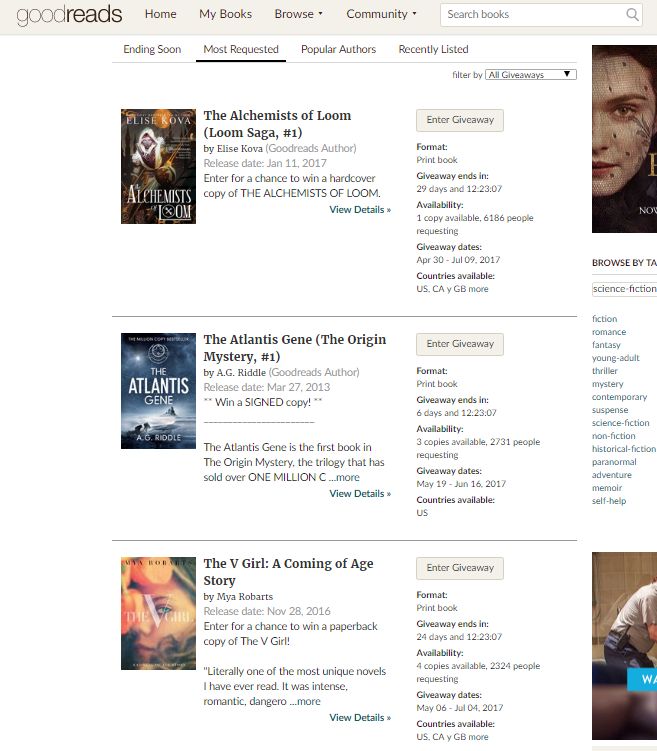View Details for The V Girl

tap(360, 718)
